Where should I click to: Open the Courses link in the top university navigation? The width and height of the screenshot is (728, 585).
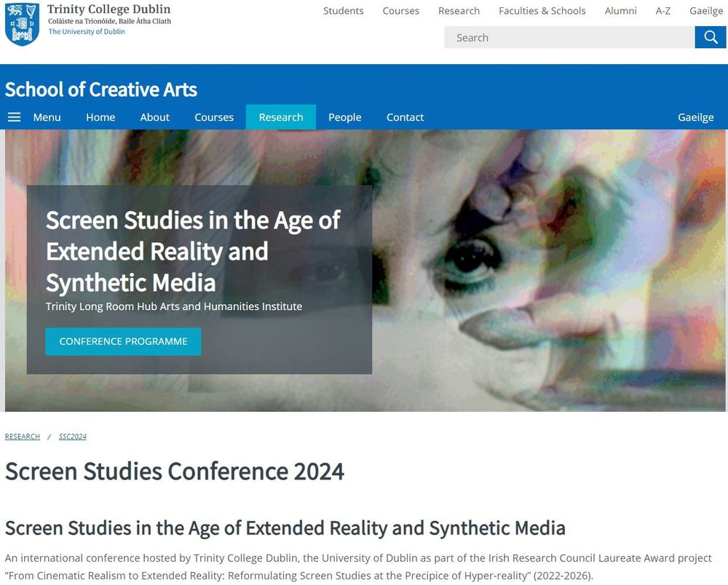(x=400, y=11)
